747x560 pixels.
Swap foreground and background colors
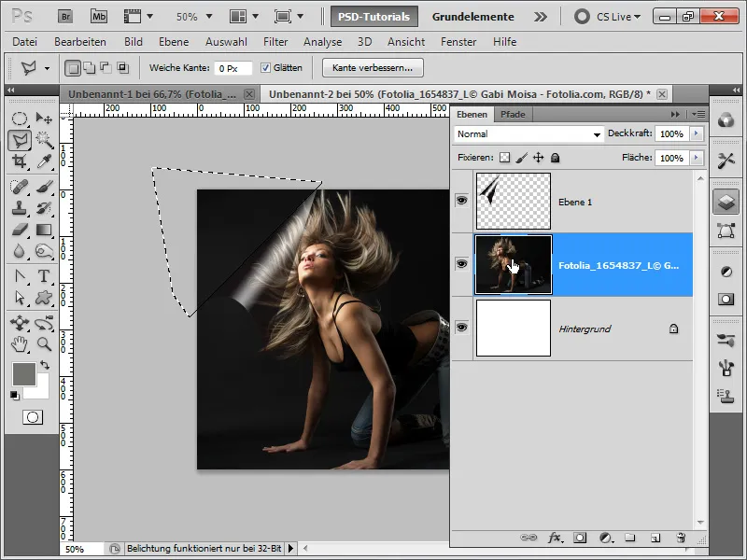coord(45,365)
